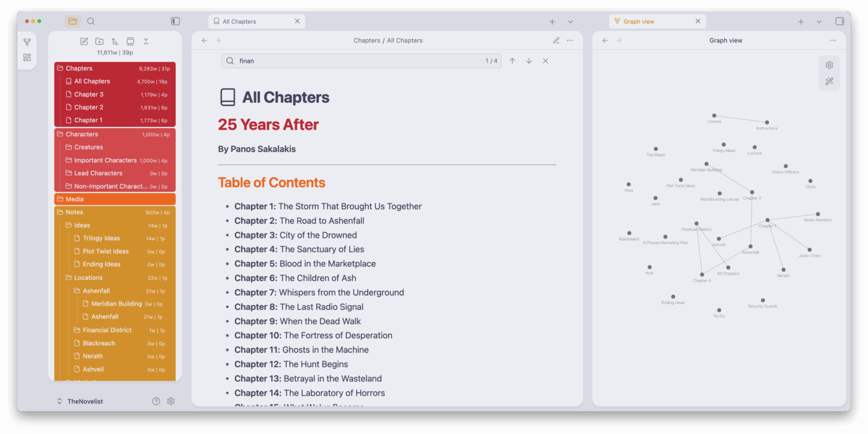The width and height of the screenshot is (868, 434).
Task: Toggle the grid view icon in left rail
Action: [27, 57]
